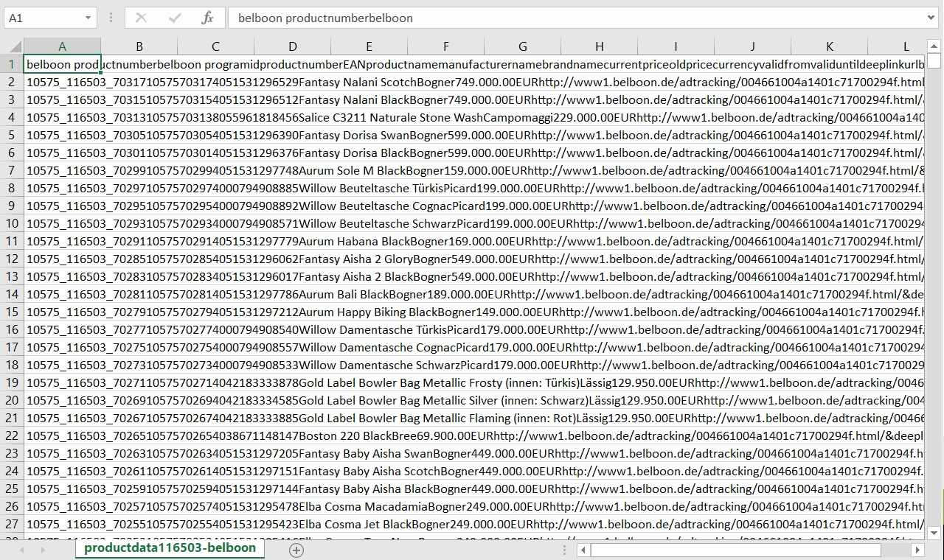Select row 4 header
Image resolution: width=944 pixels, height=560 pixels.
click(12, 117)
